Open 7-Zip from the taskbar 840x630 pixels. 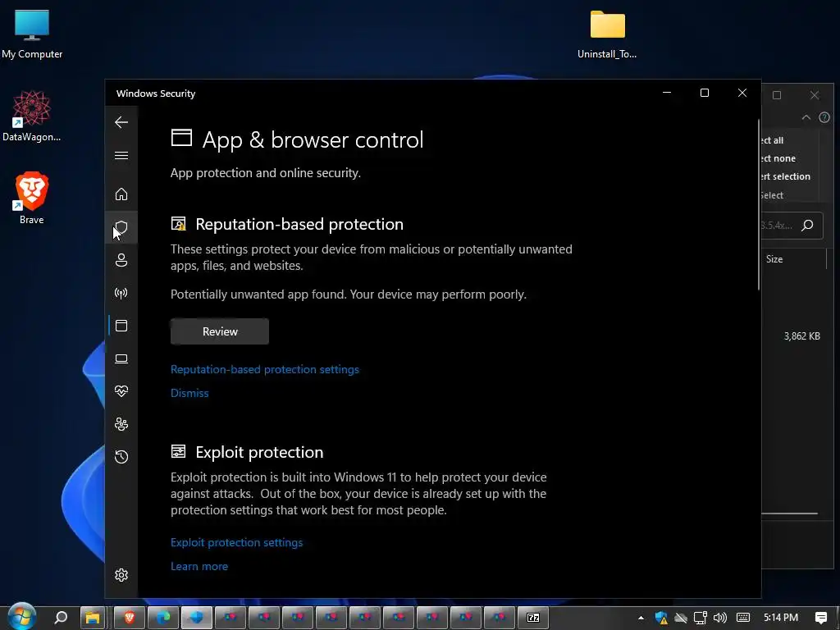pyautogui.click(x=533, y=618)
